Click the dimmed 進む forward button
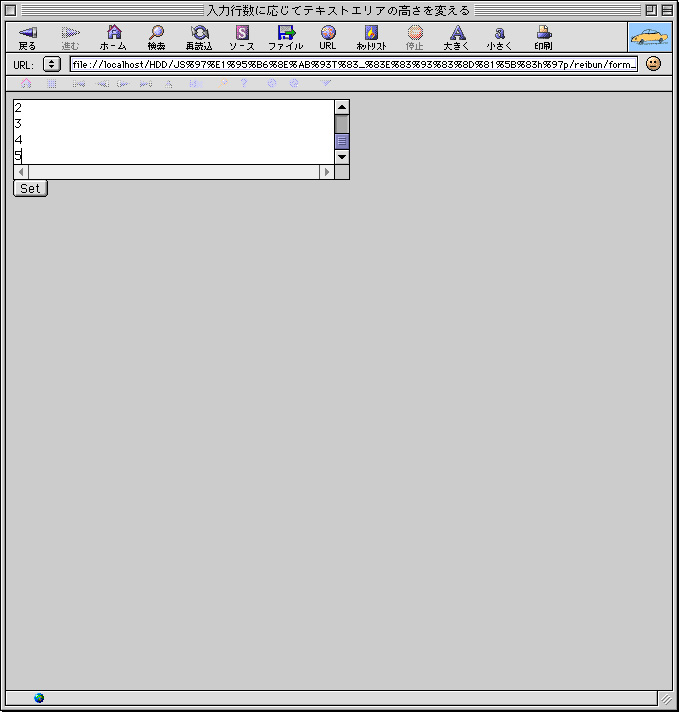679x712 pixels. point(70,37)
